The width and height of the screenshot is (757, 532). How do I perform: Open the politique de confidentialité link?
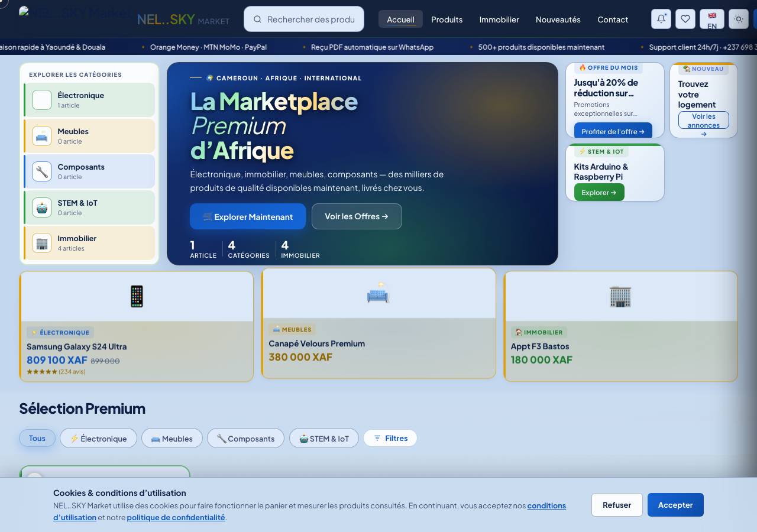pos(176,517)
